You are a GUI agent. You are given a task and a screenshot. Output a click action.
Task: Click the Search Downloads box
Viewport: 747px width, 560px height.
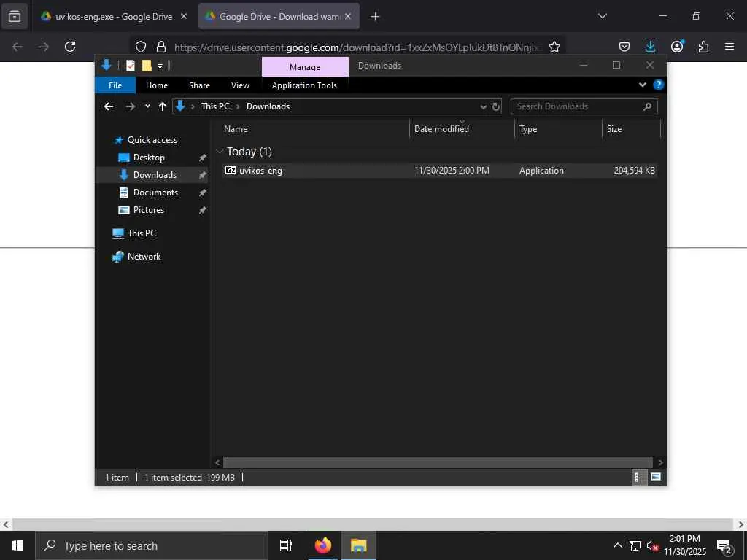[584, 106]
